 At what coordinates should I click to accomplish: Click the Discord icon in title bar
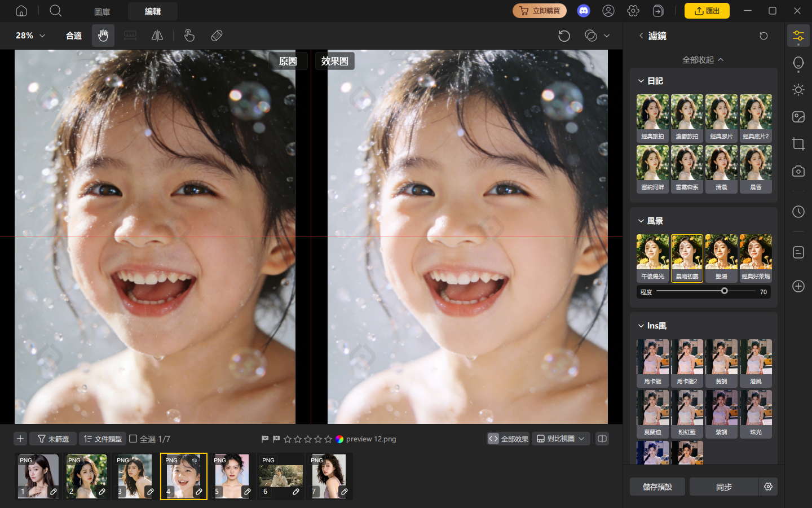coord(584,11)
